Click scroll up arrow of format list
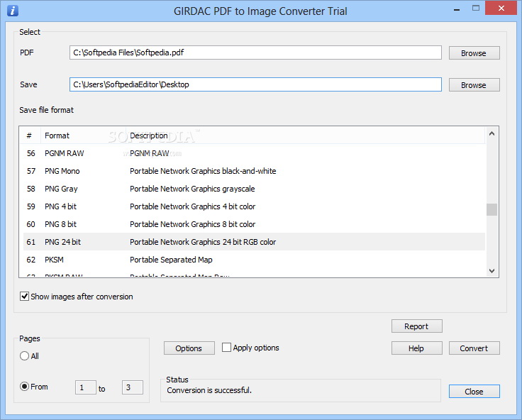The height and width of the screenshot is (420, 522). click(x=492, y=133)
